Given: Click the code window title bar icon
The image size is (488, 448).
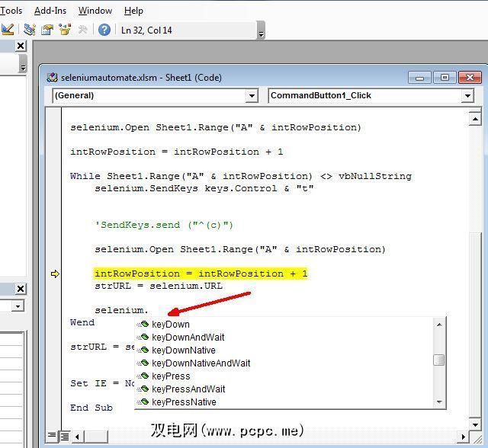Looking at the screenshot, I should tap(52, 77).
